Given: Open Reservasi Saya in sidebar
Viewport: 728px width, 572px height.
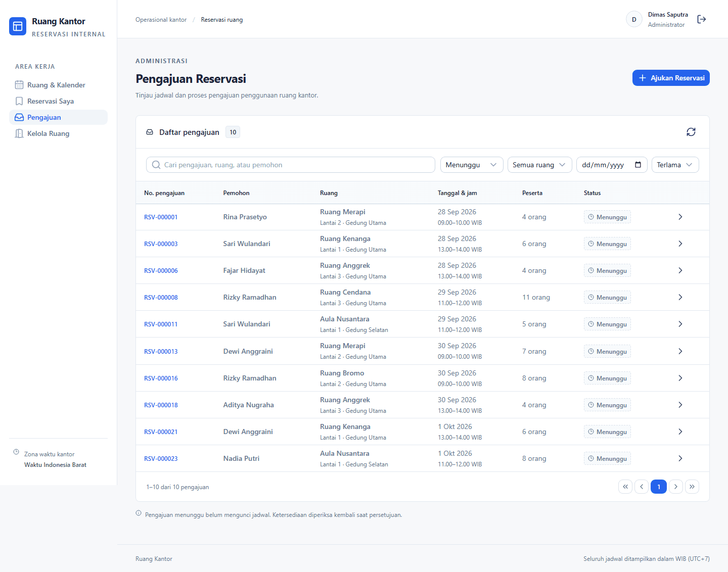Looking at the screenshot, I should click(x=58, y=101).
